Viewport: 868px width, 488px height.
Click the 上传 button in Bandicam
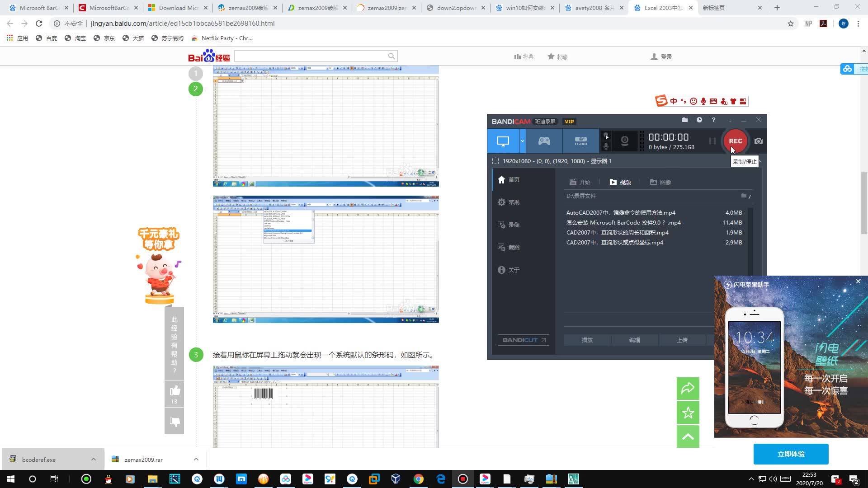tap(682, 340)
